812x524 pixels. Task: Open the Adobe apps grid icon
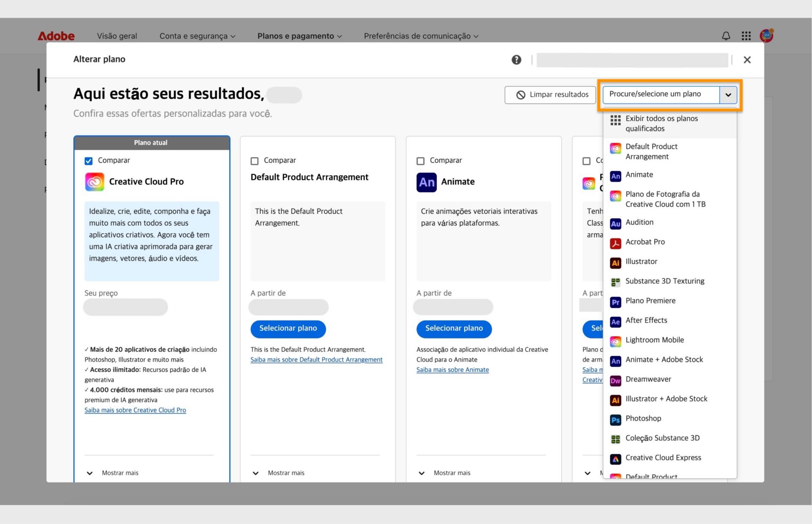746,36
